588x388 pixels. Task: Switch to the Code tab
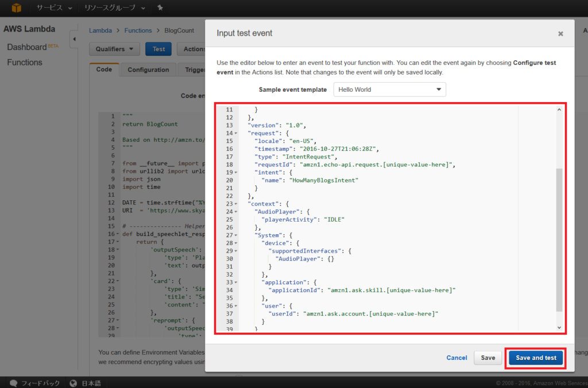point(104,69)
